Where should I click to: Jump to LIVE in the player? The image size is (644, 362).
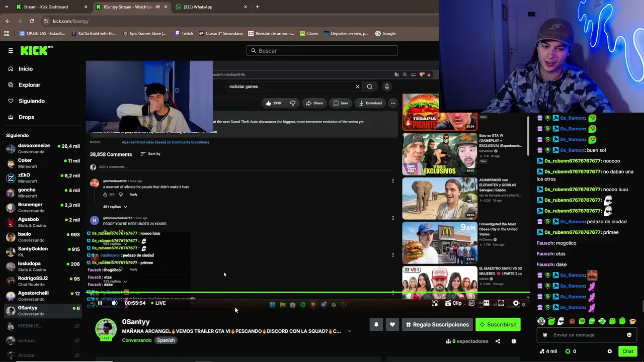point(159,303)
